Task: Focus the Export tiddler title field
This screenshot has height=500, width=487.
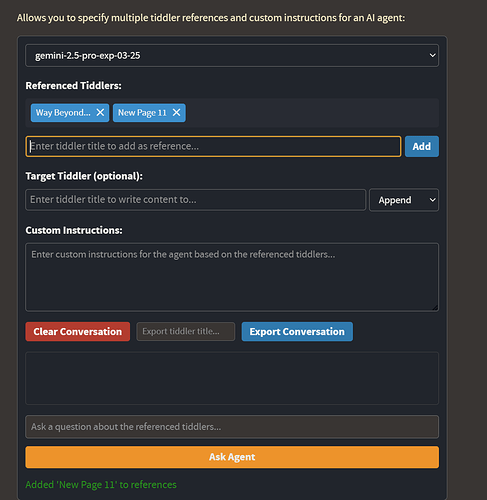Action: [x=186, y=331]
